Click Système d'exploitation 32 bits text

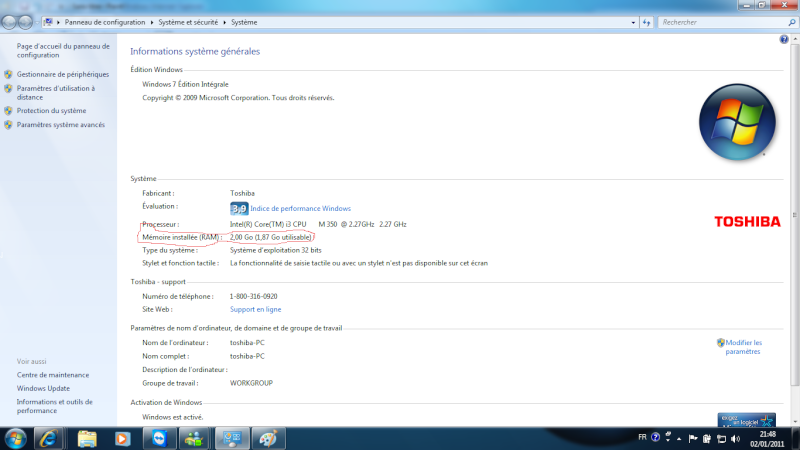point(276,251)
